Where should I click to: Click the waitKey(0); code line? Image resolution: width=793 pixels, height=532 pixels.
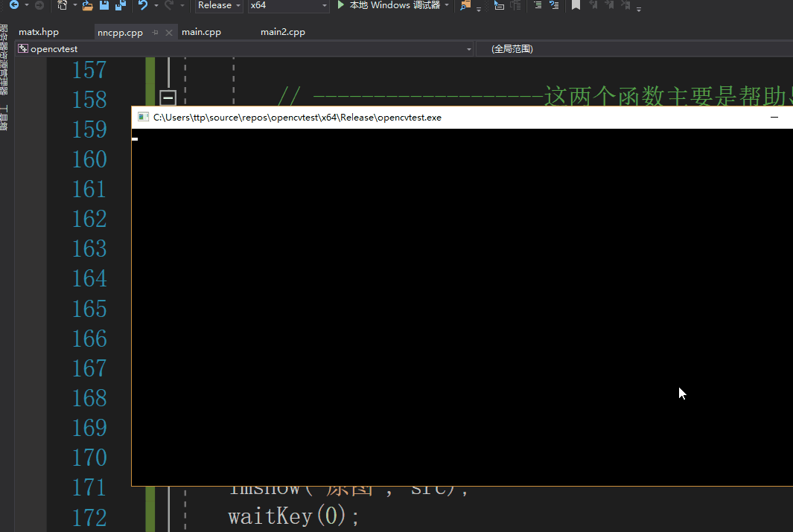click(x=293, y=517)
